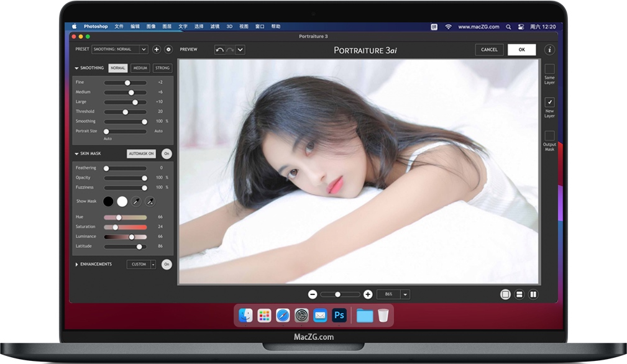Viewport: 627px width, 364px height.
Task: Click the add preset plus icon
Action: (156, 49)
